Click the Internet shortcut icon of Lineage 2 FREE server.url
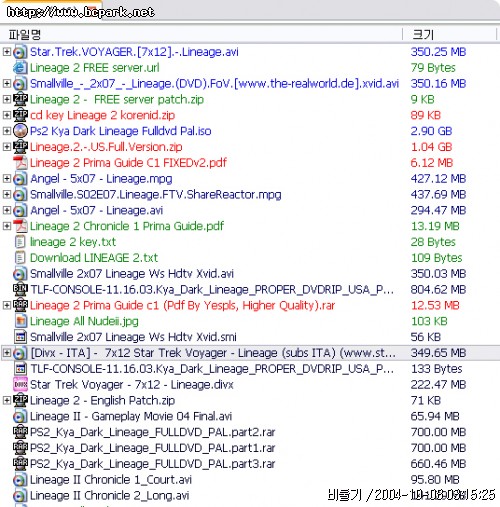This screenshot has height=507, width=500. coord(20,68)
